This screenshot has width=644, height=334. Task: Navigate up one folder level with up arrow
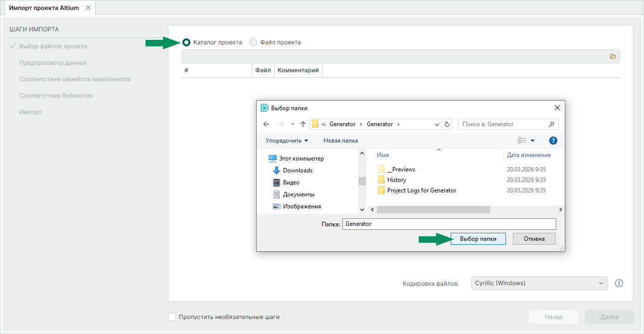[303, 124]
